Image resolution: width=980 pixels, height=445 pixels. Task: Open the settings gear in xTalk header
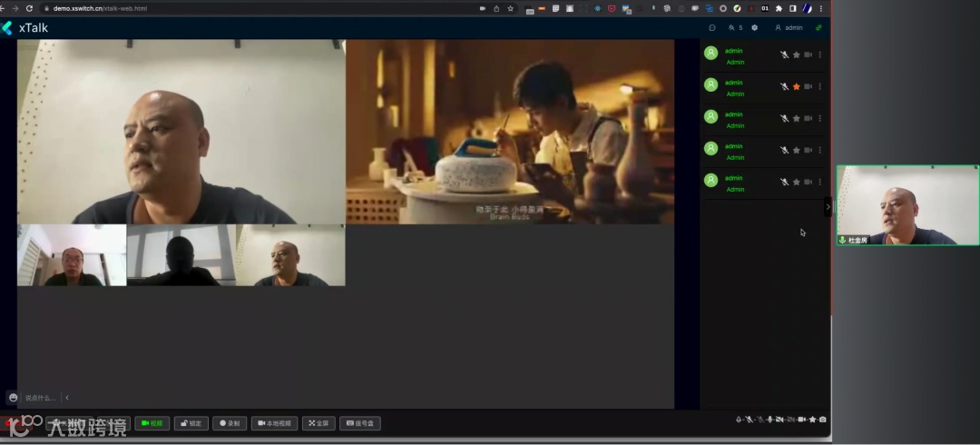coord(754,27)
